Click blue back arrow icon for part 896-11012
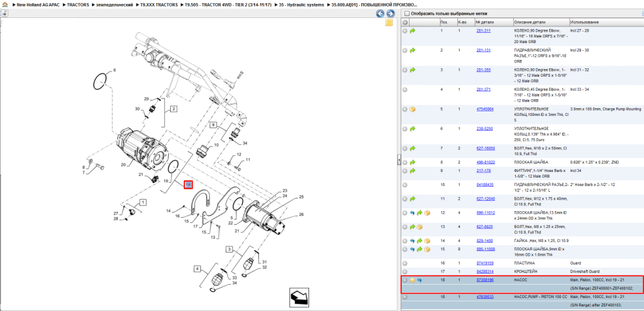644x311 pixels. 413,213
